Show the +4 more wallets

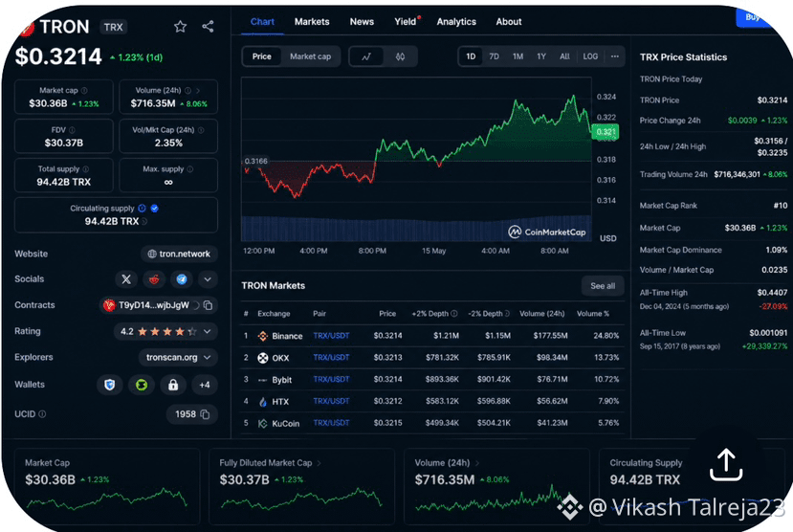[205, 385]
